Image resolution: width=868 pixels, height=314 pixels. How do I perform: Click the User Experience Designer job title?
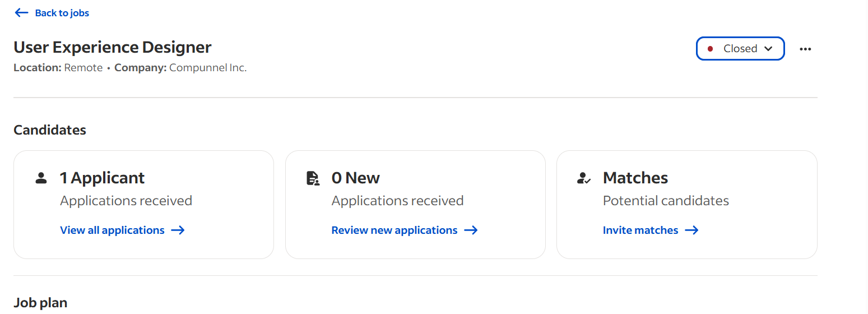113,47
